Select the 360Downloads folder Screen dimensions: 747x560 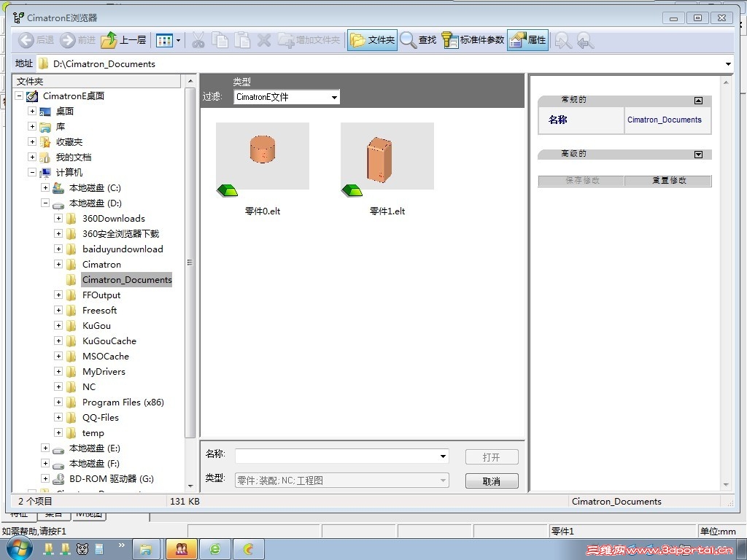(114, 219)
